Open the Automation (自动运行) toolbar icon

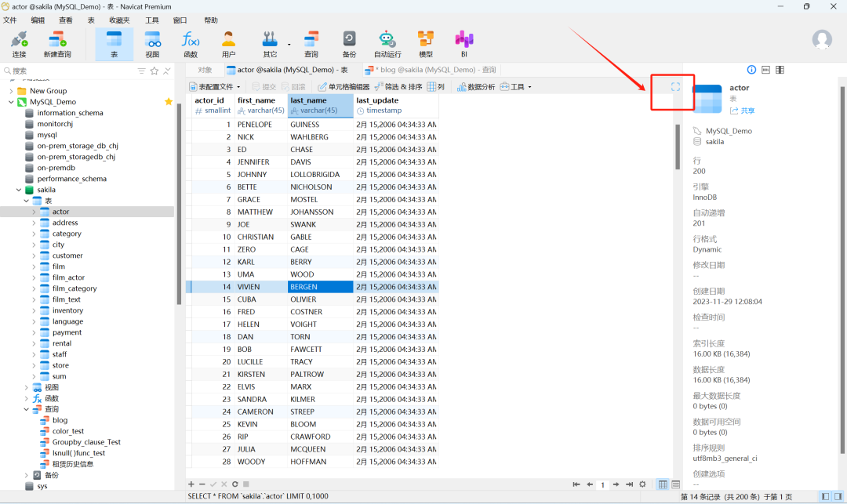[x=387, y=44]
